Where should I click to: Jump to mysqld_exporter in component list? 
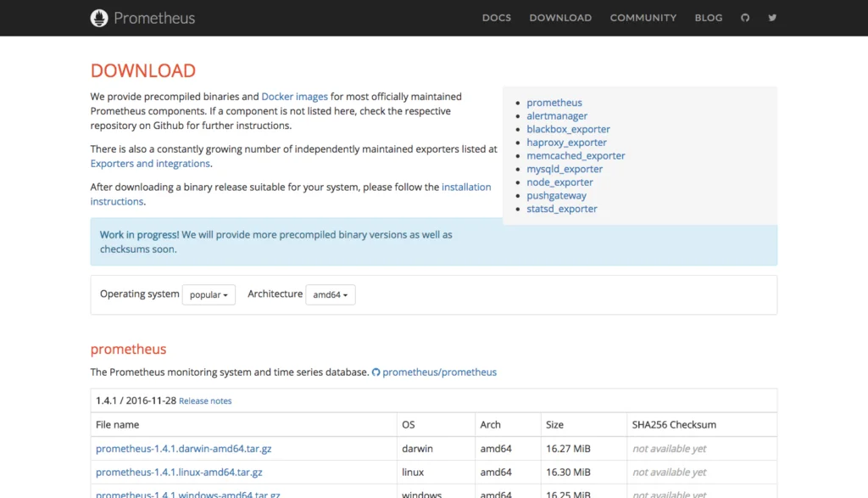pyautogui.click(x=565, y=169)
